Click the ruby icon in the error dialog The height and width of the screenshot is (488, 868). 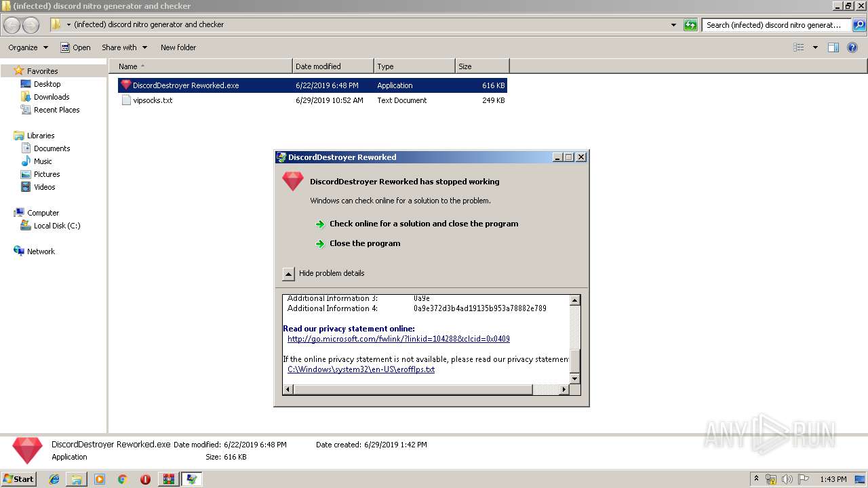293,181
